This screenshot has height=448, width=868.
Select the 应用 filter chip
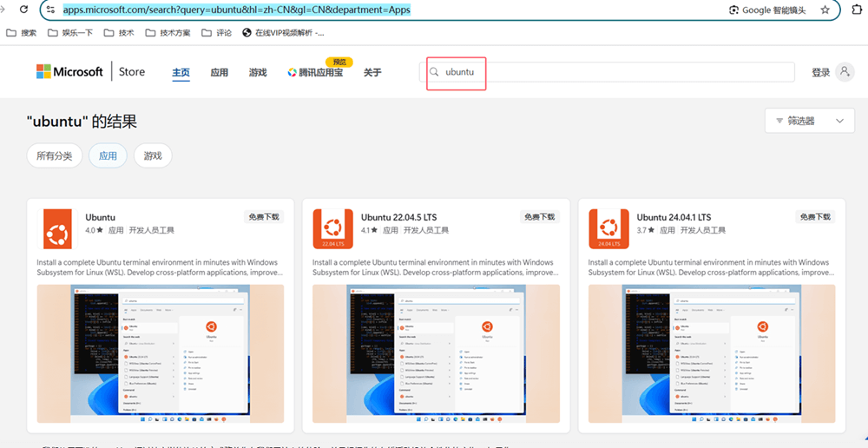click(108, 155)
